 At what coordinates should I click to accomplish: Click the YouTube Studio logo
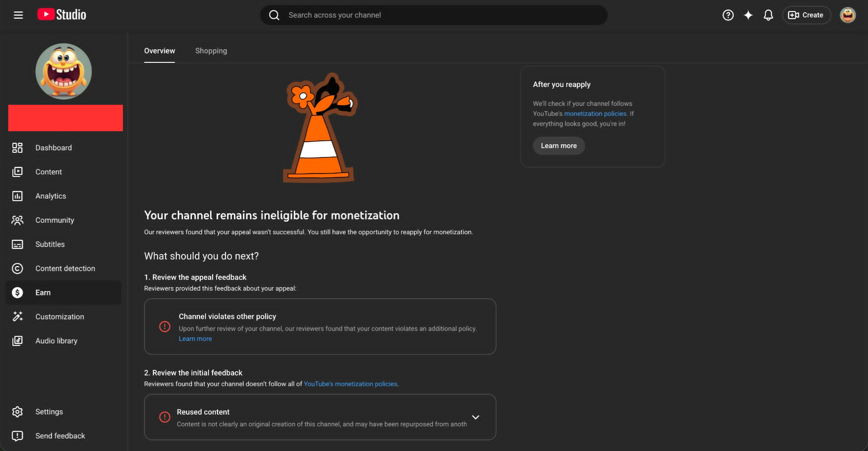62,15
